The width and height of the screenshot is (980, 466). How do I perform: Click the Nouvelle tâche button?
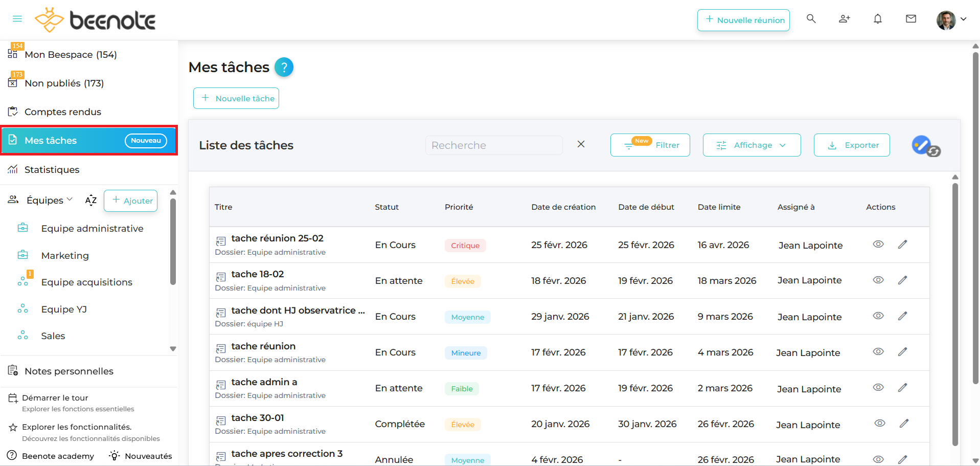[236, 98]
